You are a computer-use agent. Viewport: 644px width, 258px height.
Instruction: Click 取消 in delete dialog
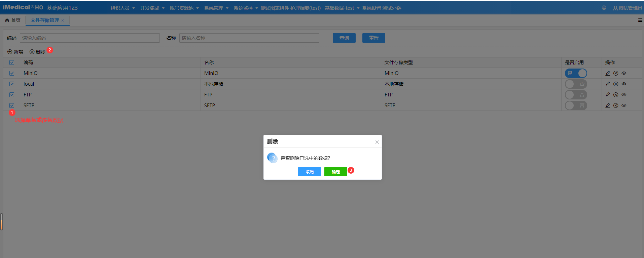click(310, 172)
